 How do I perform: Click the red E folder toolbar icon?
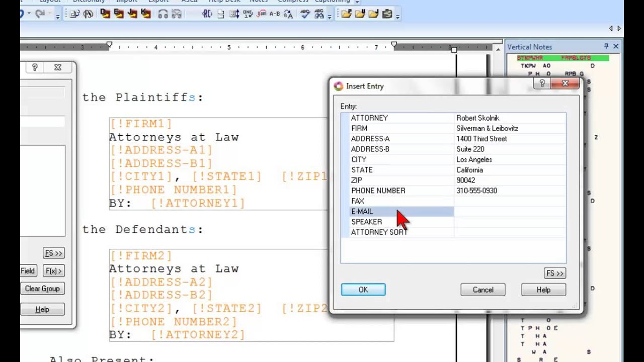click(118, 14)
